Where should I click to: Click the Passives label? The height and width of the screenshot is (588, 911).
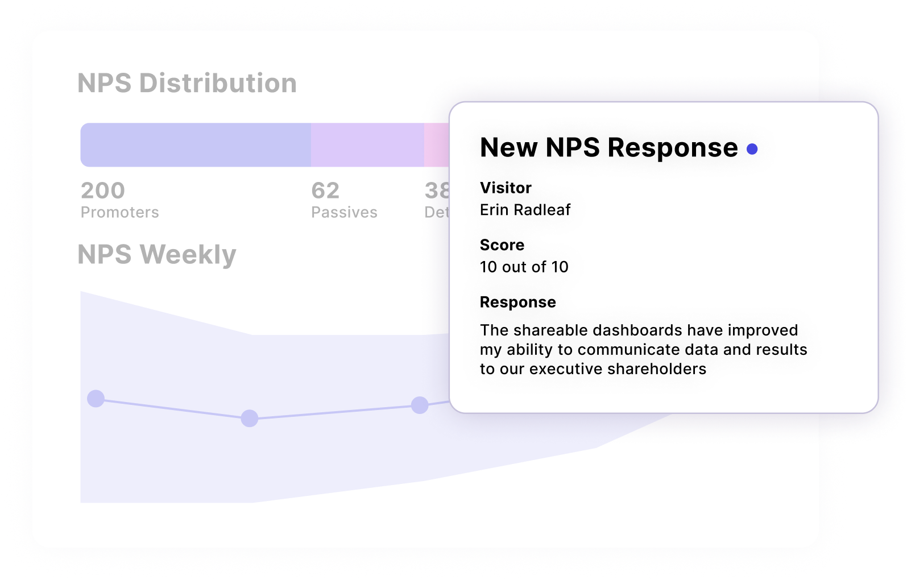point(344,212)
